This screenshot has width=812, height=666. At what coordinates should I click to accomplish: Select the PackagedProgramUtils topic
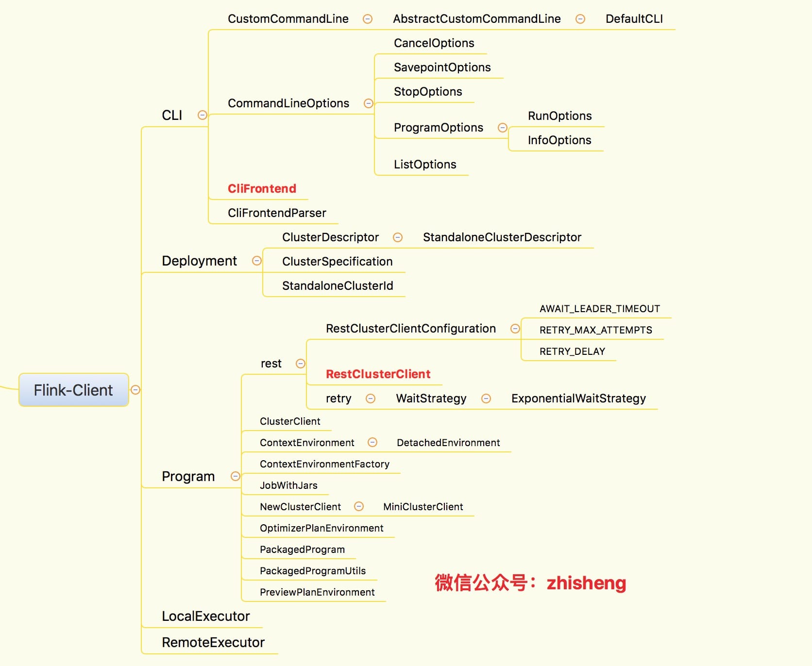pyautogui.click(x=313, y=571)
